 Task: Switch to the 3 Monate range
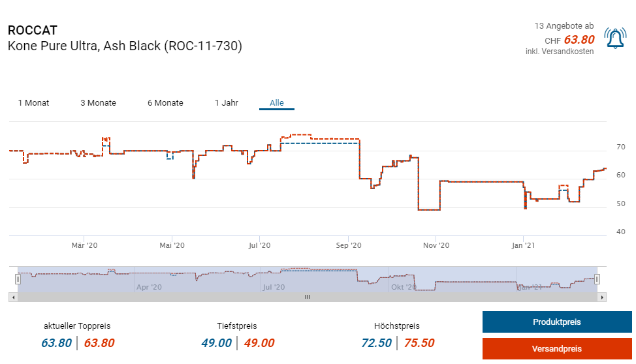(98, 103)
